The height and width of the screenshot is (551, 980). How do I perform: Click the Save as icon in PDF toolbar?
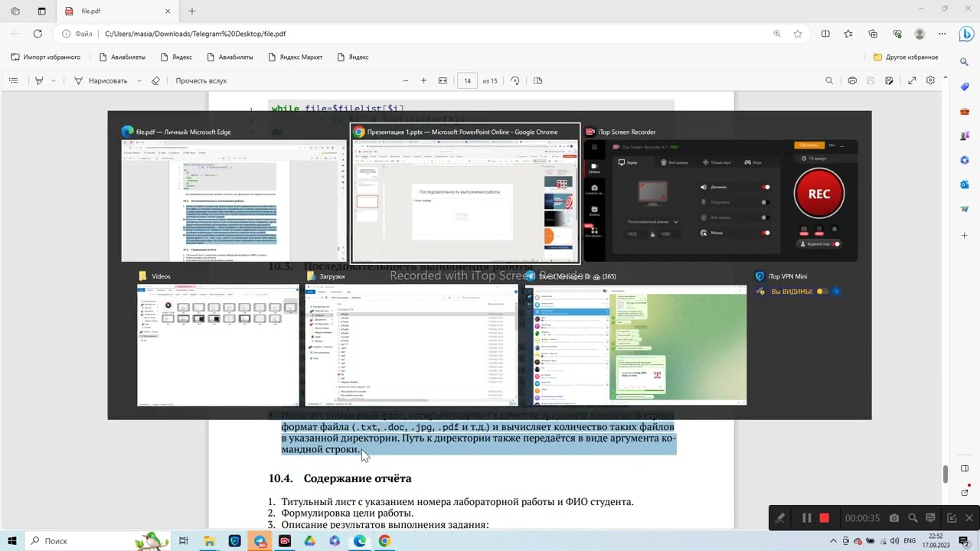tap(889, 80)
